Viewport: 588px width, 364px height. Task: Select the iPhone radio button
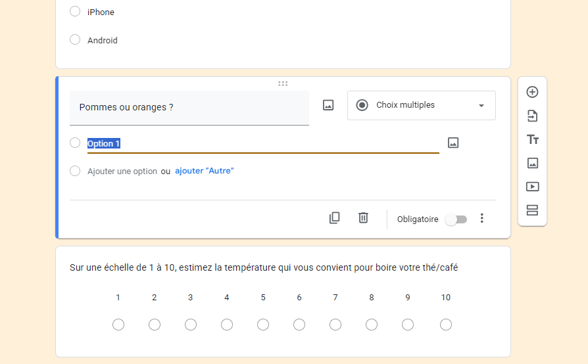pyautogui.click(x=75, y=11)
